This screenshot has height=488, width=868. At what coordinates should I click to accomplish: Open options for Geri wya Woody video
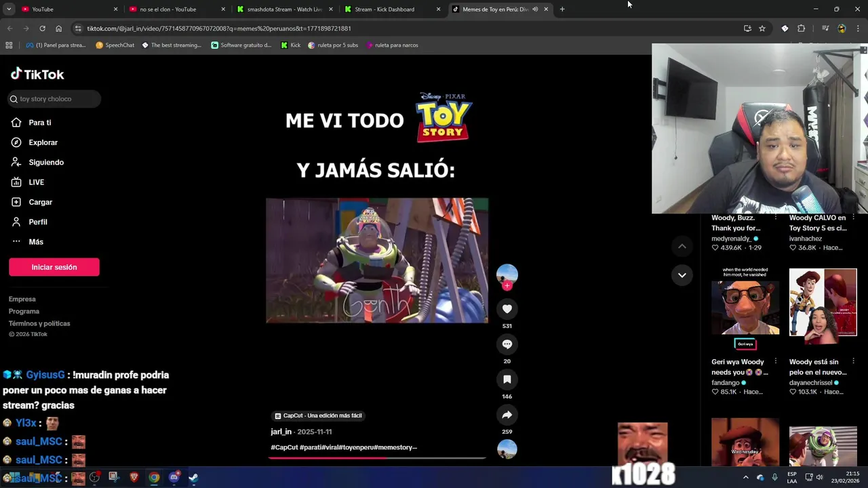click(776, 361)
